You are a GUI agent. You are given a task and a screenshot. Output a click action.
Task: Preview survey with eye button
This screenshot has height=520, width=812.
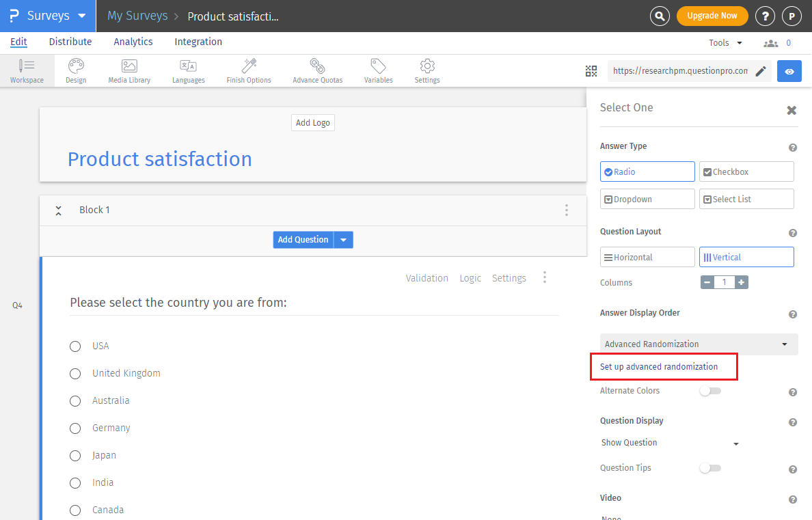pos(789,71)
